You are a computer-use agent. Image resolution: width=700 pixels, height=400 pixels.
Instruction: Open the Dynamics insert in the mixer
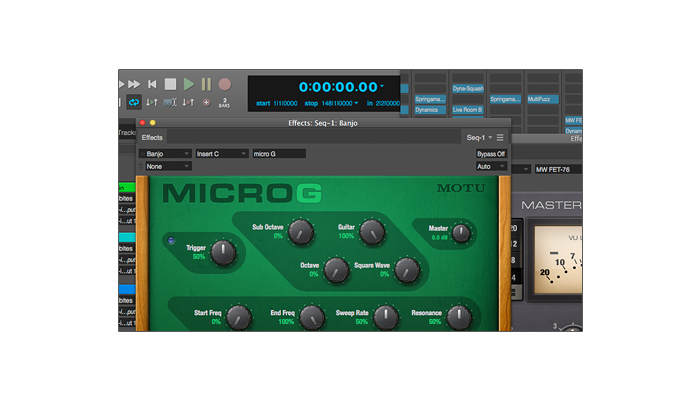[x=430, y=110]
